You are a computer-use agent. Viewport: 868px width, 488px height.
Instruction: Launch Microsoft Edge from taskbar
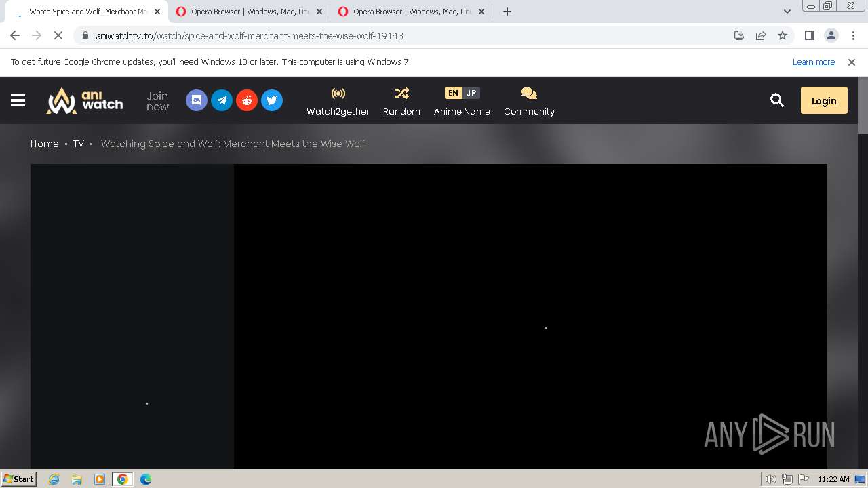tap(146, 479)
